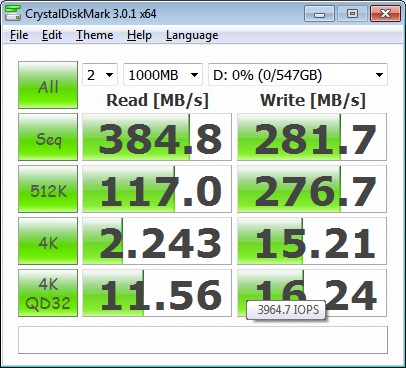Start the Seq benchmark test
This screenshot has height=368, width=406.
[48, 137]
